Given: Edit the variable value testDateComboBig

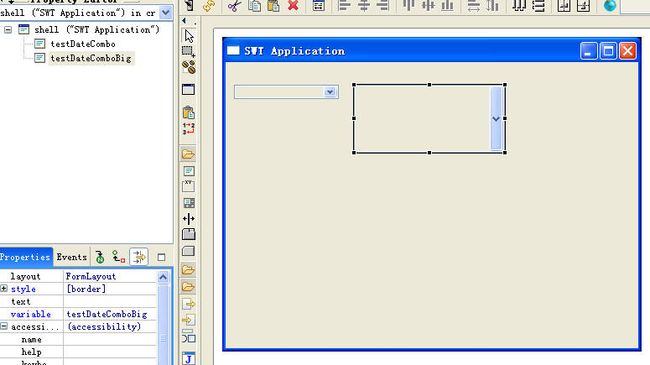Looking at the screenshot, I should [110, 314].
